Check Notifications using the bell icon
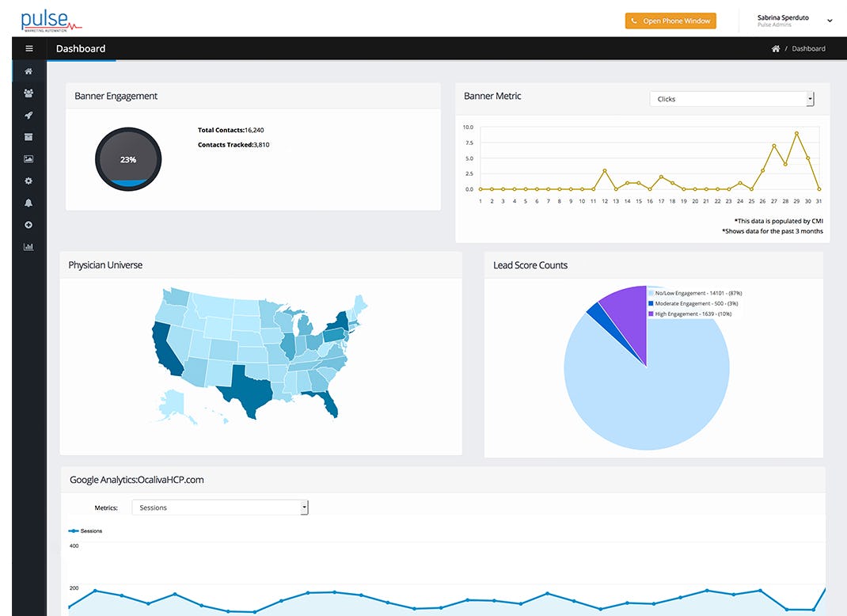The image size is (847, 616). 28,203
